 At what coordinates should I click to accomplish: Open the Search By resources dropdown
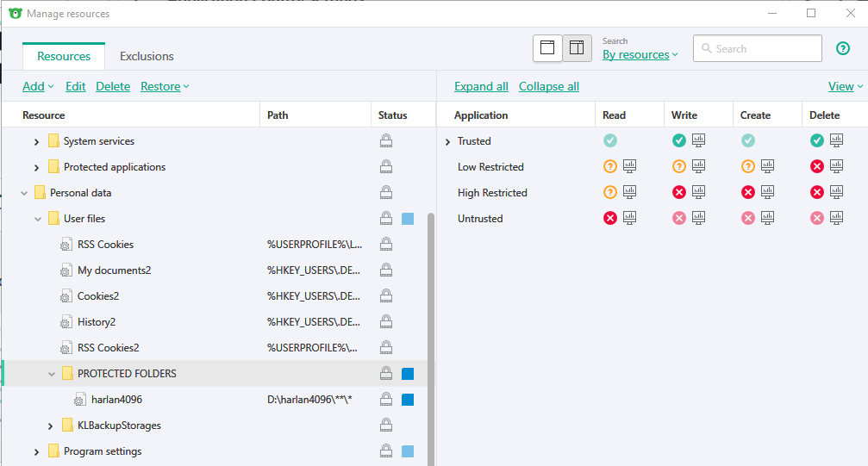(x=640, y=55)
